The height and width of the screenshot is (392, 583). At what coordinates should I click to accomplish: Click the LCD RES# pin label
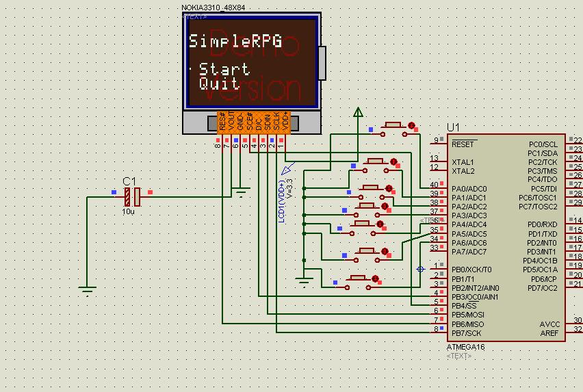coord(222,122)
